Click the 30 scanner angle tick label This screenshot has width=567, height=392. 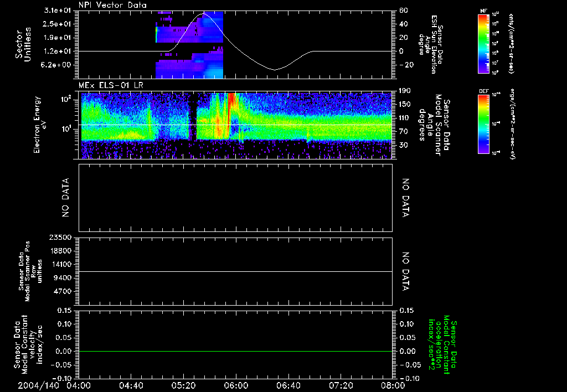[403, 145]
